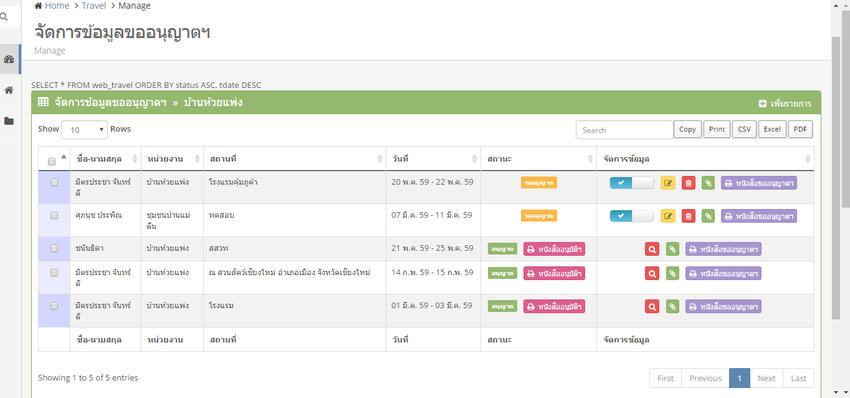Click the red magnifier icon for the สวนสัตว์เชียงใหม่ row
Image resolution: width=850 pixels, height=398 pixels.
[x=652, y=273]
